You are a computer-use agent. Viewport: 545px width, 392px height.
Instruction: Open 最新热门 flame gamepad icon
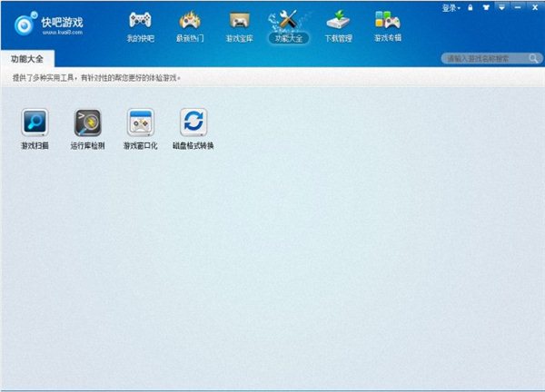[x=190, y=20]
